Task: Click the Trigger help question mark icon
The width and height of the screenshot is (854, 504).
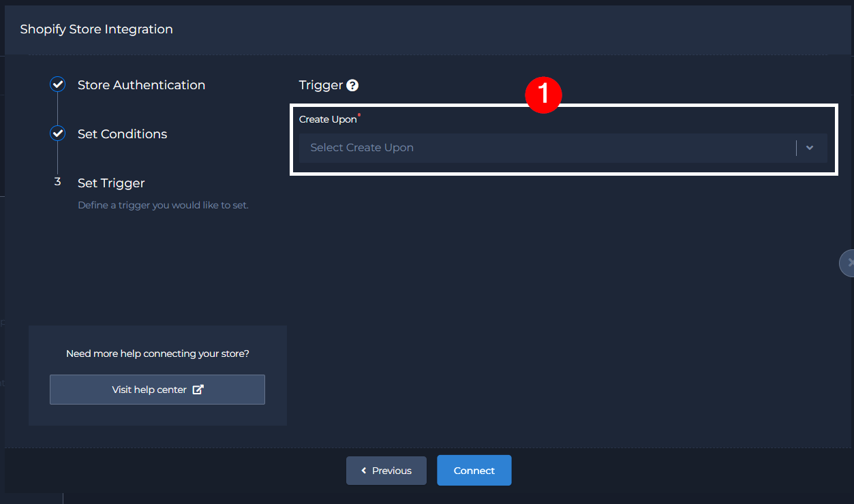Action: (352, 85)
